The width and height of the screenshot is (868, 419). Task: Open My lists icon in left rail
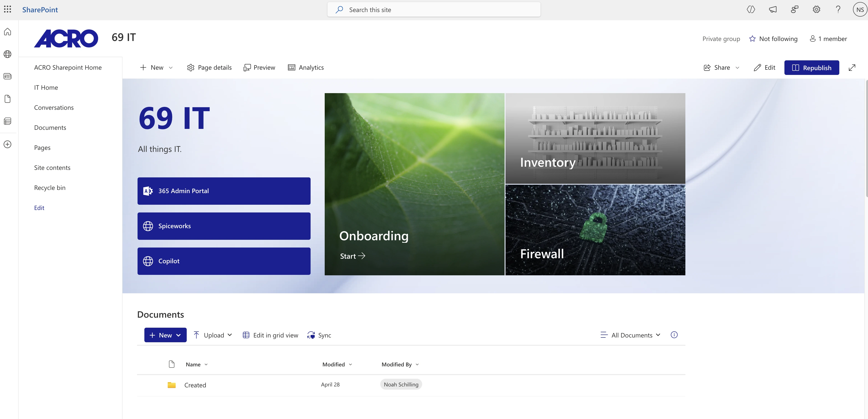[8, 121]
